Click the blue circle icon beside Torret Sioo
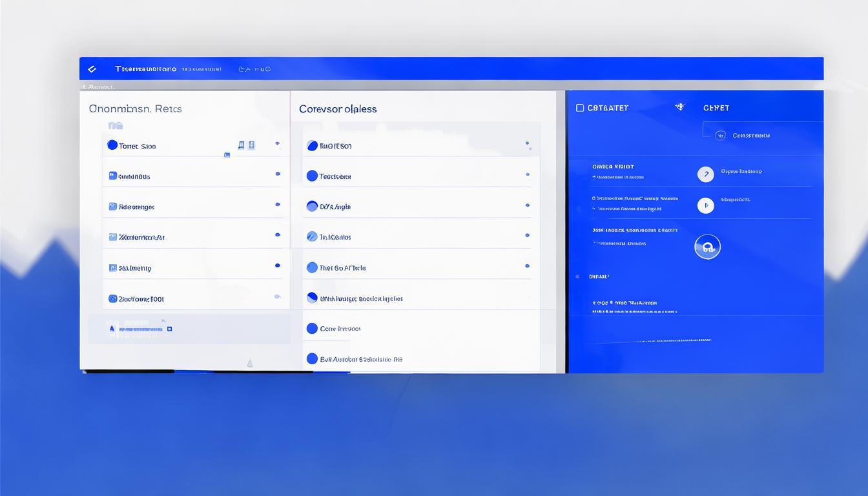Viewport: 868px width, 496px height. click(112, 145)
